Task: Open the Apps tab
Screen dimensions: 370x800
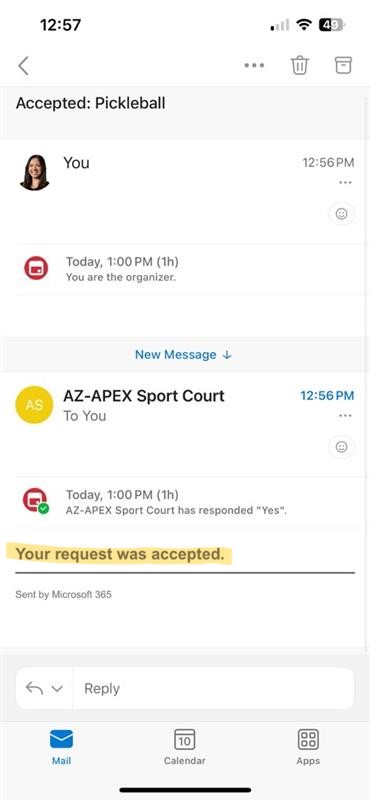Action: tap(308, 747)
